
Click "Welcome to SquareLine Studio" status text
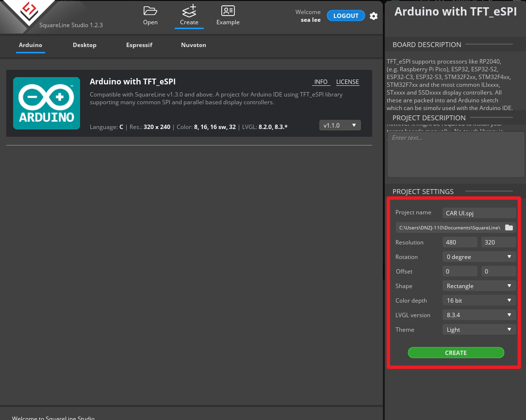(53, 418)
